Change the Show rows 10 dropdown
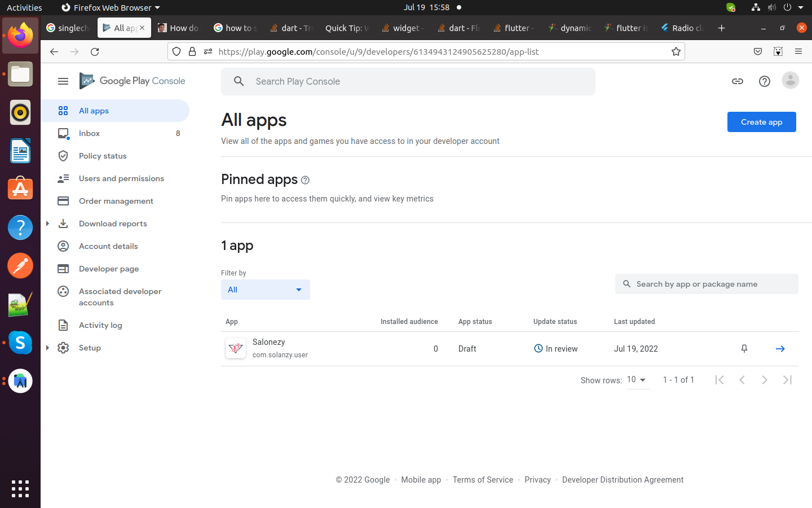The image size is (812, 508). (x=637, y=380)
